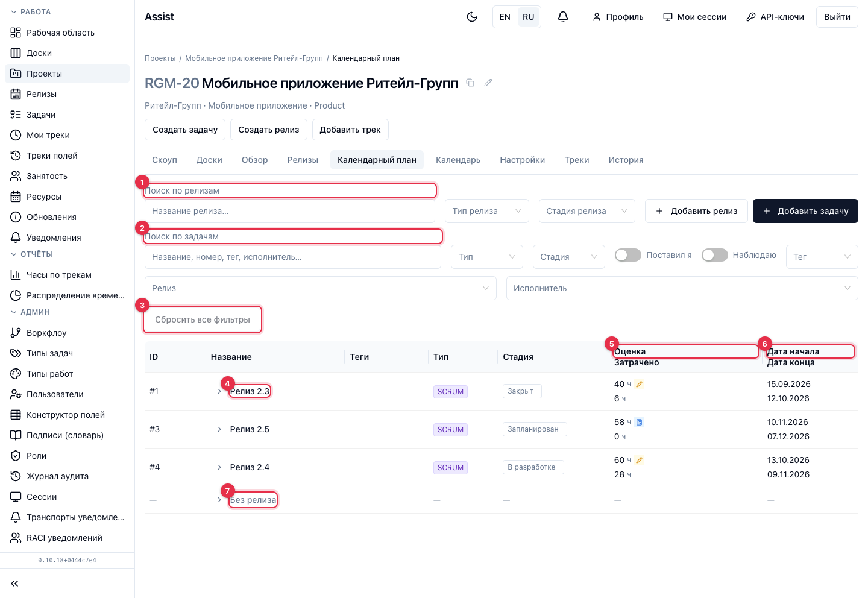Toggle the Поставил я switch
This screenshot has width=868, height=598.
click(628, 255)
